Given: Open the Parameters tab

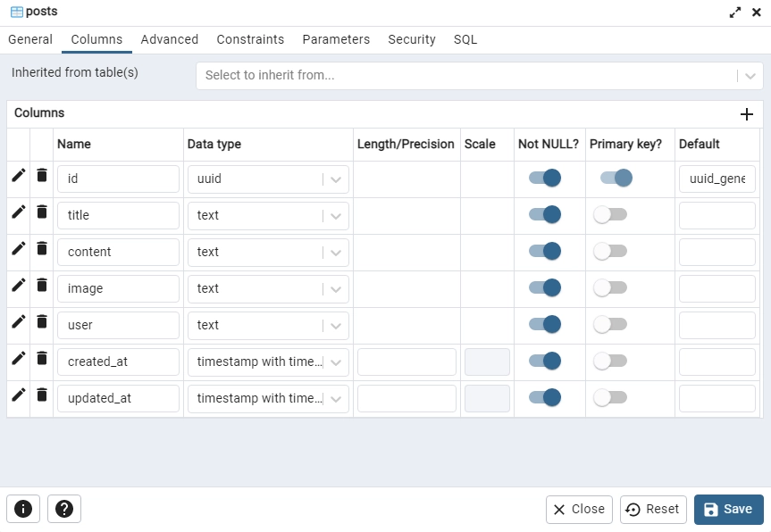Looking at the screenshot, I should coord(336,39).
